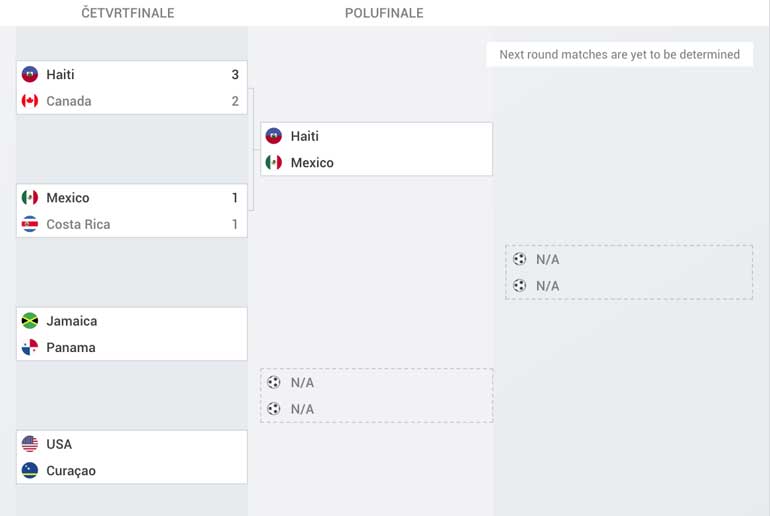Open the Jamaica team name link

[x=72, y=321]
